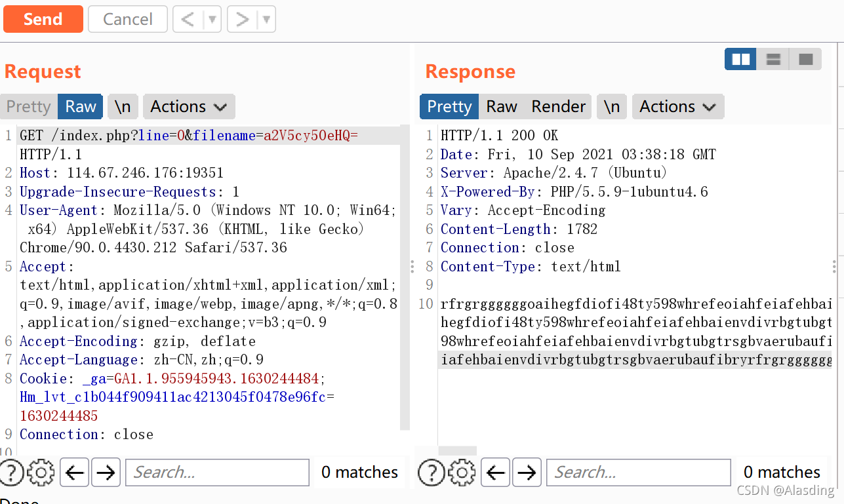Click the Server header Apache/2.4.7 line

coord(554,173)
